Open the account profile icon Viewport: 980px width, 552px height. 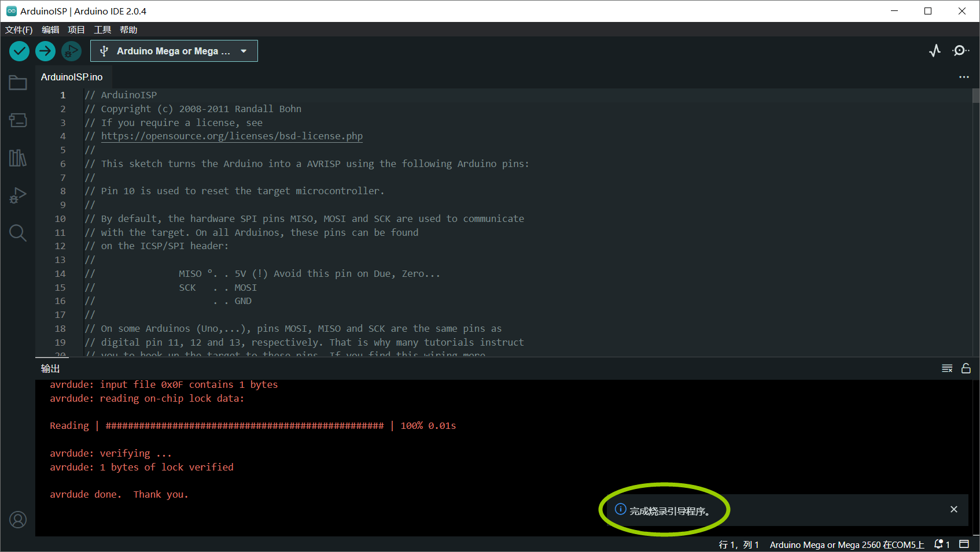click(18, 520)
